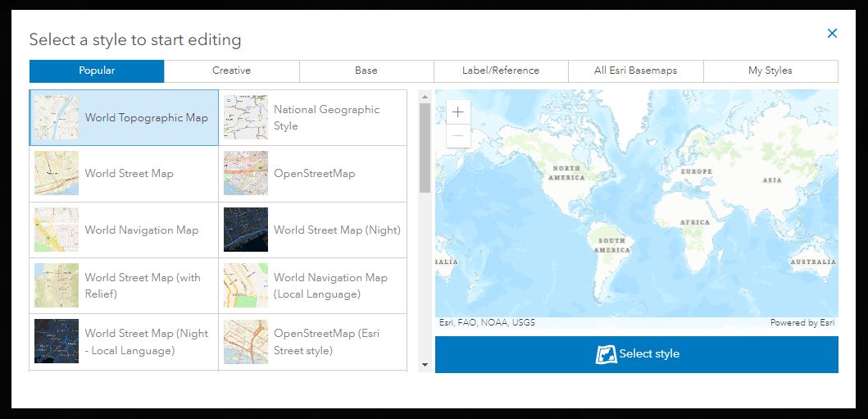868x419 pixels.
Task: Pick the OpenStreetMap thumbnail
Action: tap(246, 173)
